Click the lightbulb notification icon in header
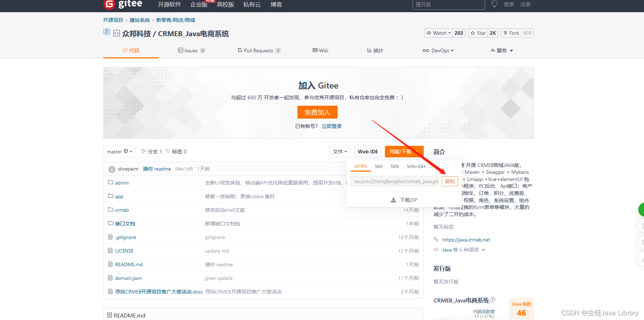The height and width of the screenshot is (320, 644). click(494, 4)
